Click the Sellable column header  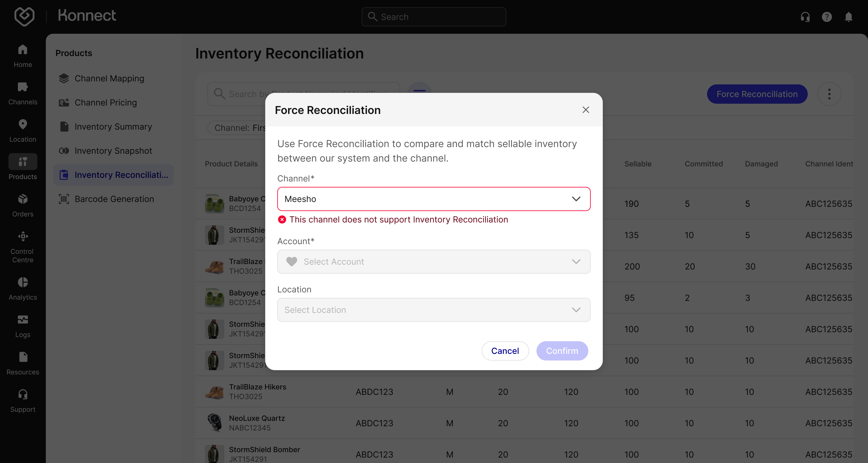click(x=637, y=164)
